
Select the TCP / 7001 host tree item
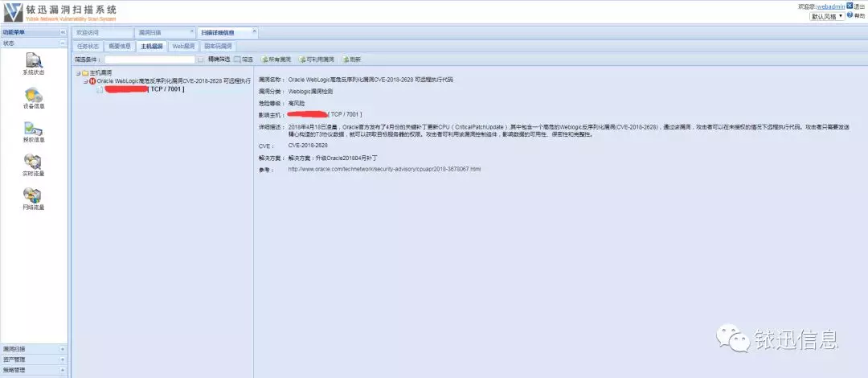(x=144, y=89)
